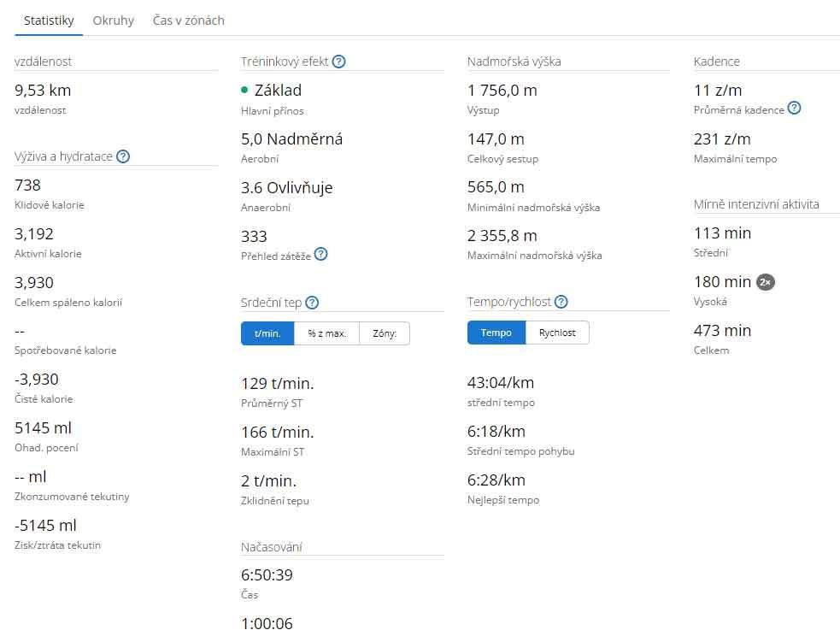The height and width of the screenshot is (636, 840).
Task: Switch to Rychlost view
Action: click(x=557, y=333)
